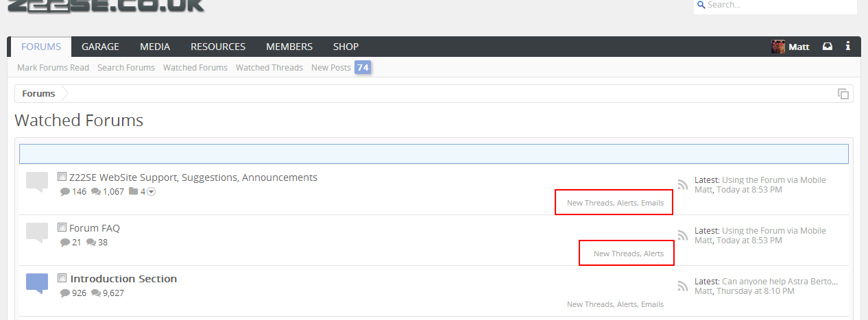Open Watched Threads link

(x=269, y=67)
